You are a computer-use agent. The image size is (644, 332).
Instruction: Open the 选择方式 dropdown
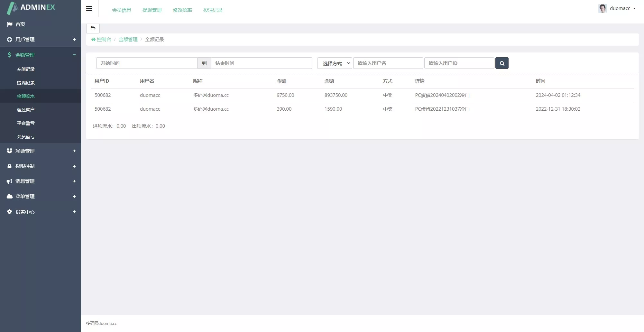[x=334, y=63]
